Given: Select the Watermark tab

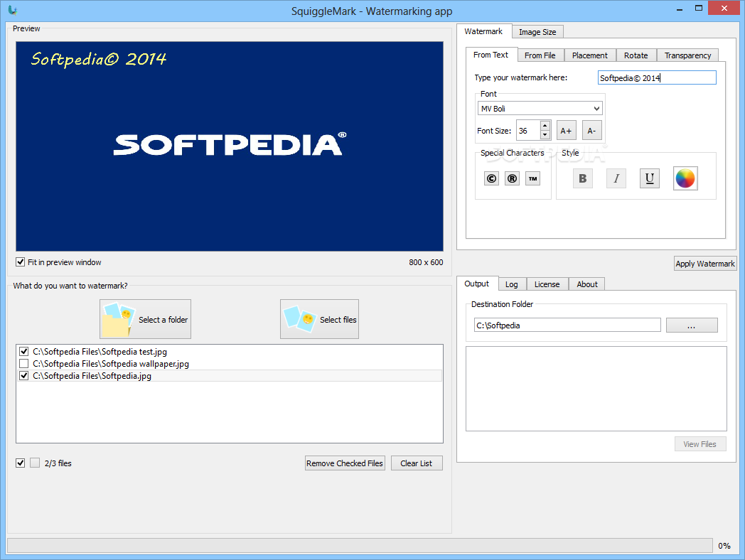Looking at the screenshot, I should click(x=483, y=31).
